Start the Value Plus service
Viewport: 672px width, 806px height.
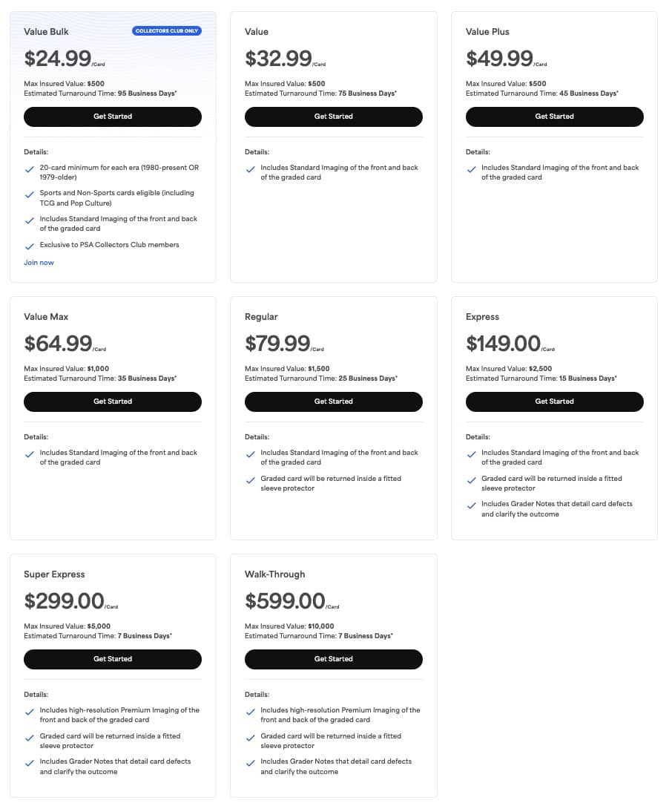click(x=555, y=117)
